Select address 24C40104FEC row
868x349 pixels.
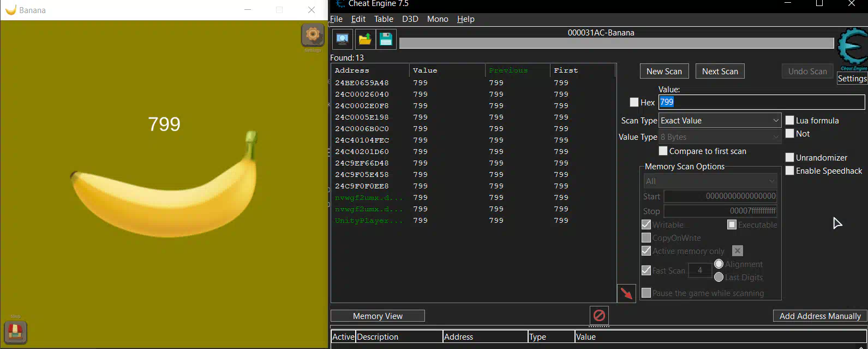[474, 140]
